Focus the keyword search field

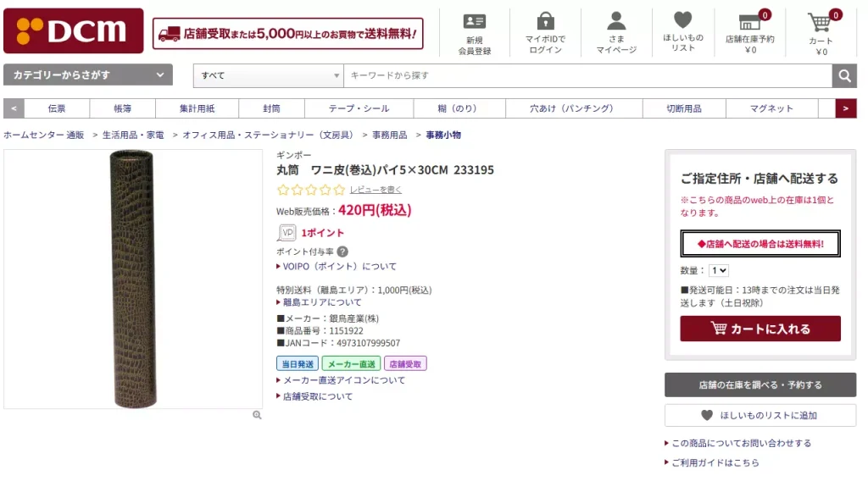click(587, 75)
